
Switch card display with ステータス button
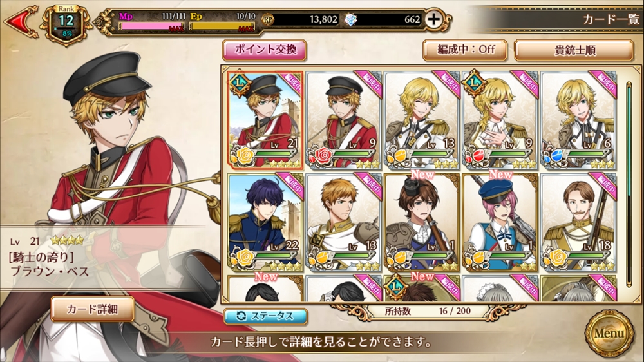coord(265,316)
